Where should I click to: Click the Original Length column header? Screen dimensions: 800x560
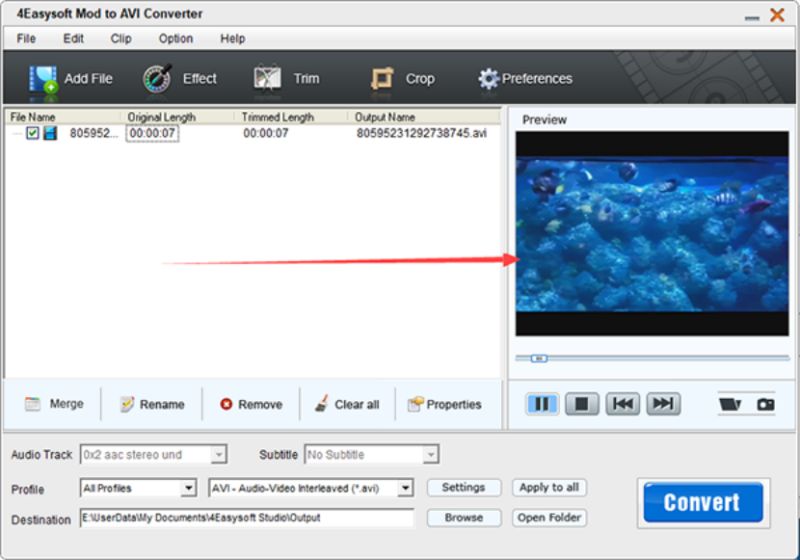coord(178,117)
